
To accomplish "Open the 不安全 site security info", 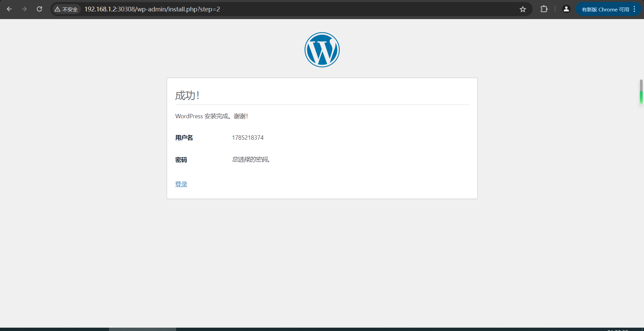I will click(x=66, y=9).
